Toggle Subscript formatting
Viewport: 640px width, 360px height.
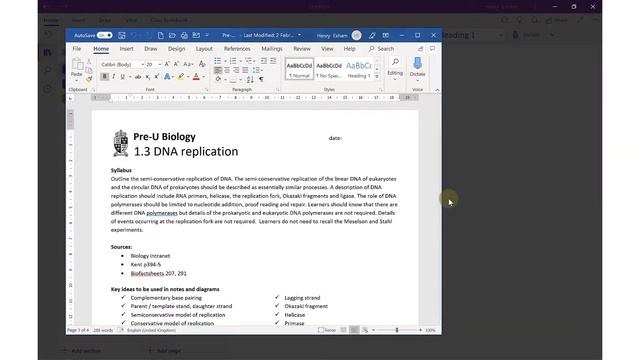[x=148, y=77]
